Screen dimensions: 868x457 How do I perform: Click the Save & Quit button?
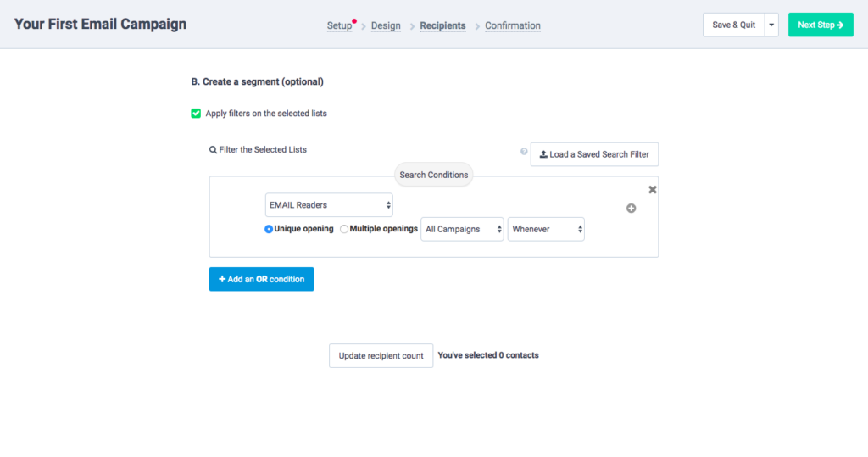click(733, 25)
